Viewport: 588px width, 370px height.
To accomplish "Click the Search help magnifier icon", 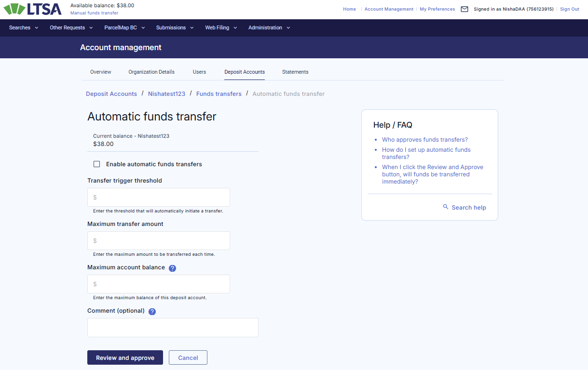I will point(446,207).
